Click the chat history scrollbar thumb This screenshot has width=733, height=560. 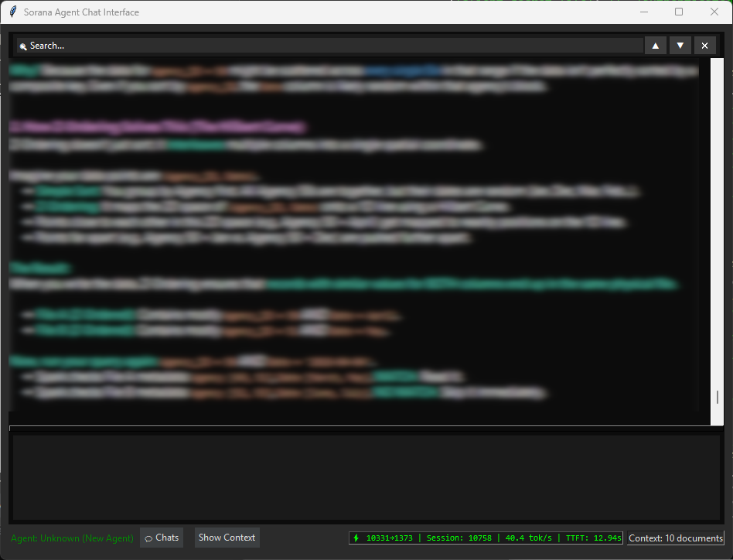pyautogui.click(x=718, y=397)
